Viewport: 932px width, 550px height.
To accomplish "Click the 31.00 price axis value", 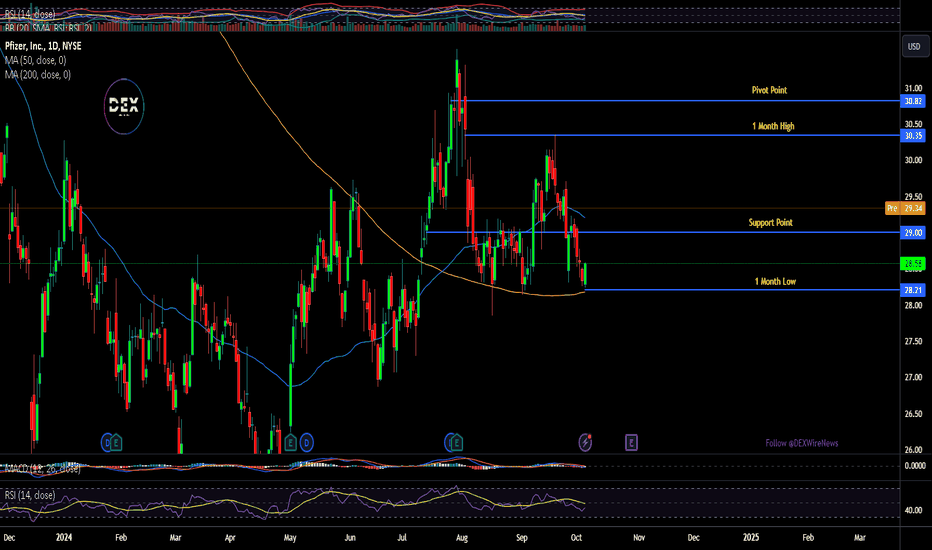I will click(913, 88).
